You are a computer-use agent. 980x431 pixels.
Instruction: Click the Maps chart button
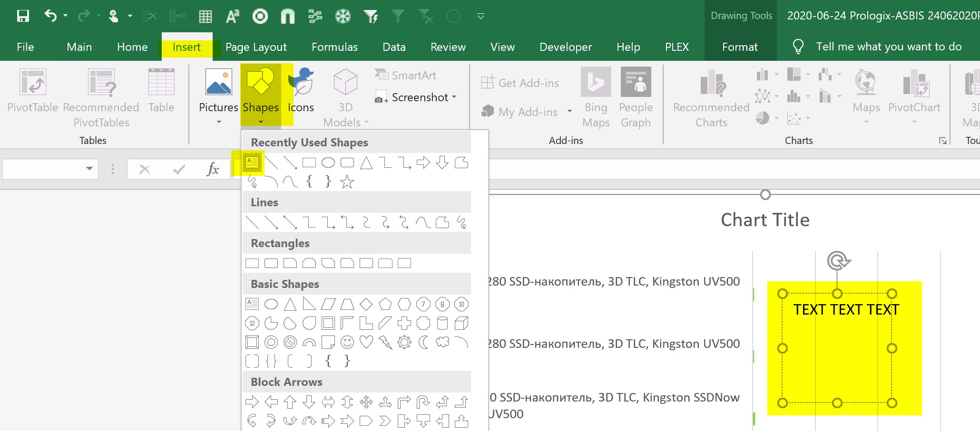pos(866,96)
